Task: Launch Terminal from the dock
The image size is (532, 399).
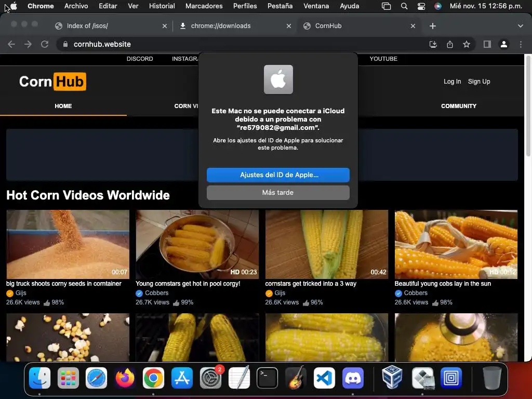Action: (268, 378)
